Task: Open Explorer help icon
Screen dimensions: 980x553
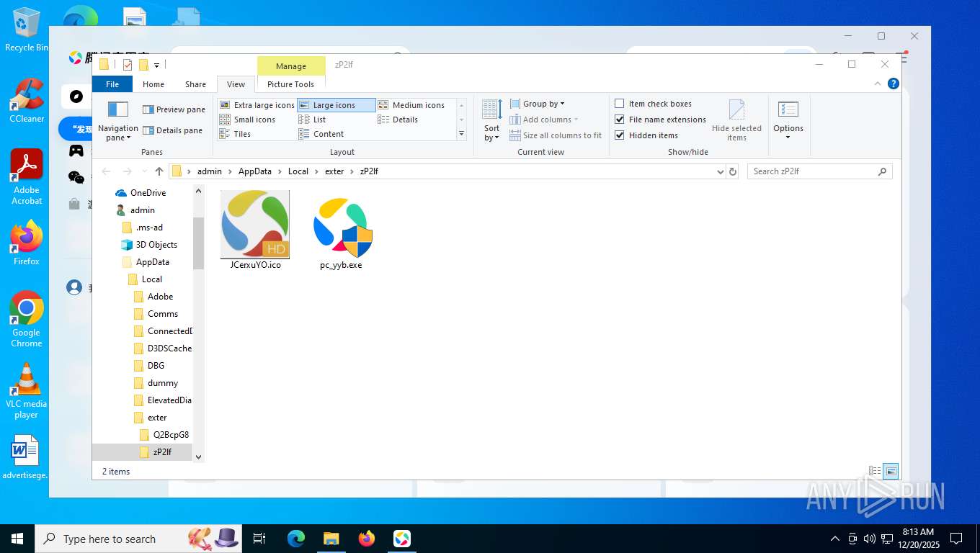Action: tap(894, 84)
